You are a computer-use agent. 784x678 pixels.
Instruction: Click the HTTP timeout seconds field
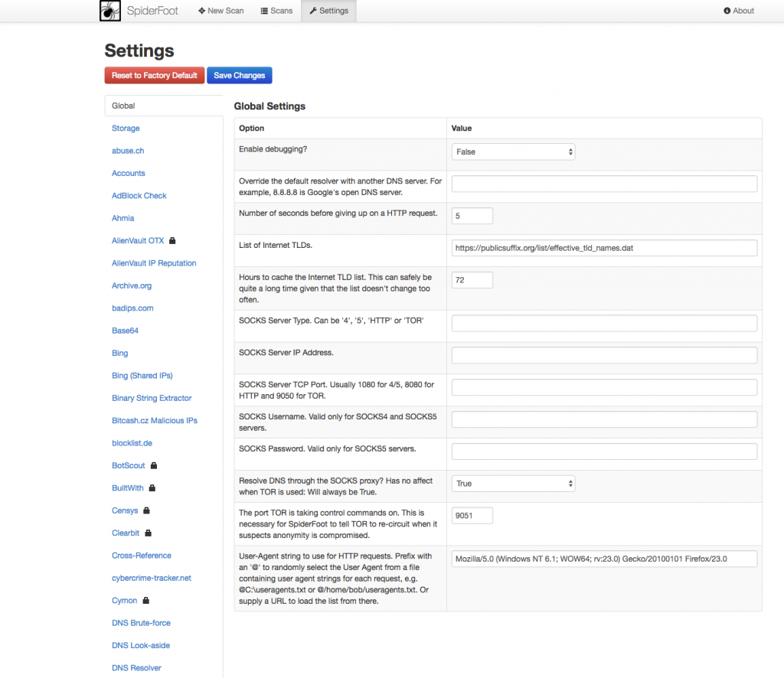[472, 216]
